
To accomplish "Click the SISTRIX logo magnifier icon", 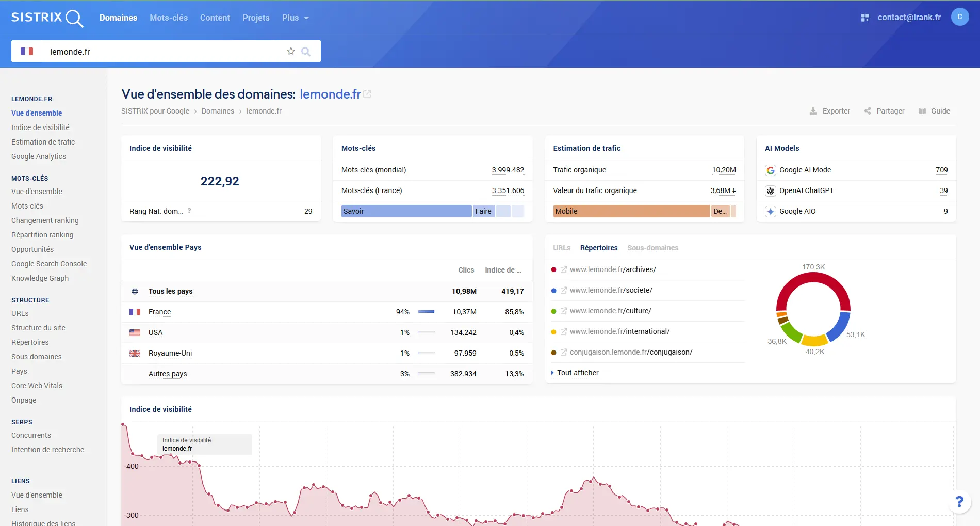I will 74,18.
